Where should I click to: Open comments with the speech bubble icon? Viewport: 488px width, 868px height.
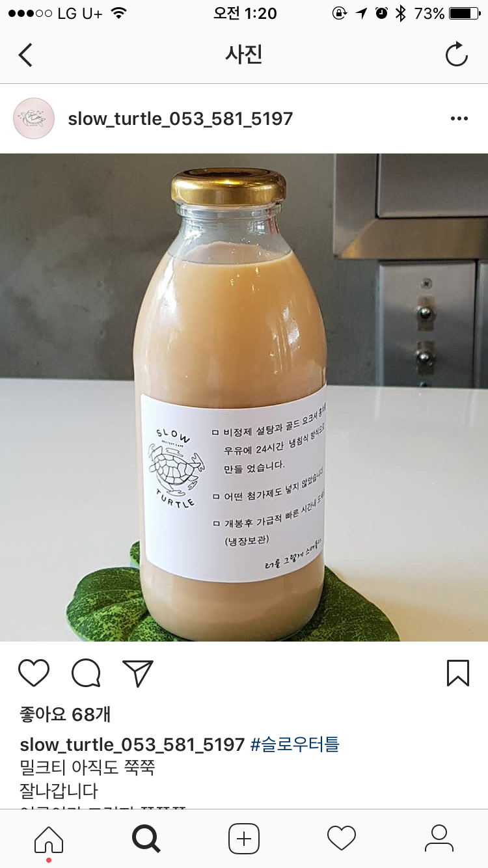pos(86,673)
